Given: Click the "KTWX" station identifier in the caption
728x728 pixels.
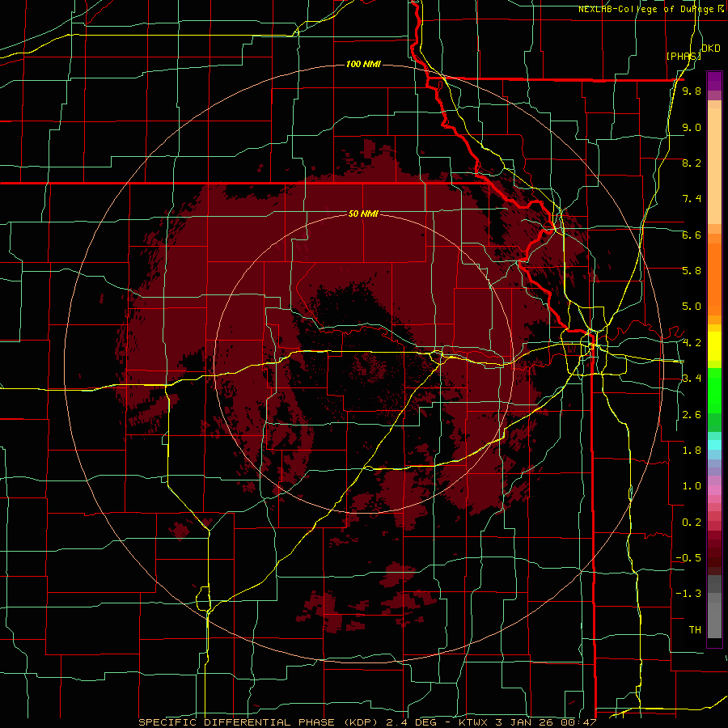Looking at the screenshot, I should pos(473,722).
